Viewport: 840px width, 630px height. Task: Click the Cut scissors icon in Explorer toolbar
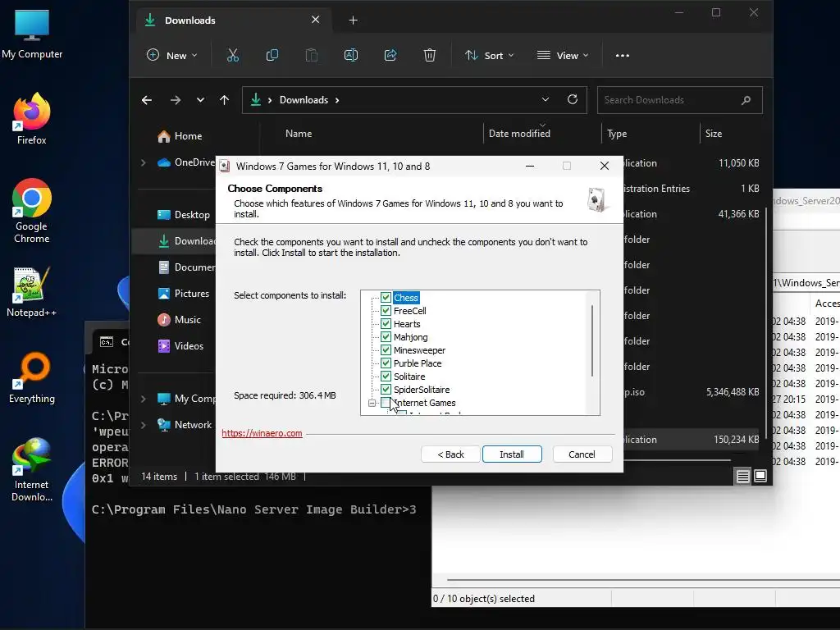click(232, 55)
